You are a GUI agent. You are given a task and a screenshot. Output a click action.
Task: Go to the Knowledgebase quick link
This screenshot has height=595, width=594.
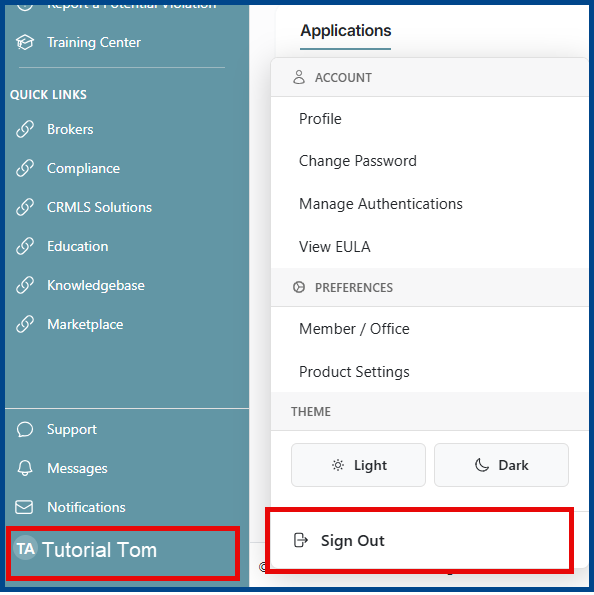[x=95, y=285]
